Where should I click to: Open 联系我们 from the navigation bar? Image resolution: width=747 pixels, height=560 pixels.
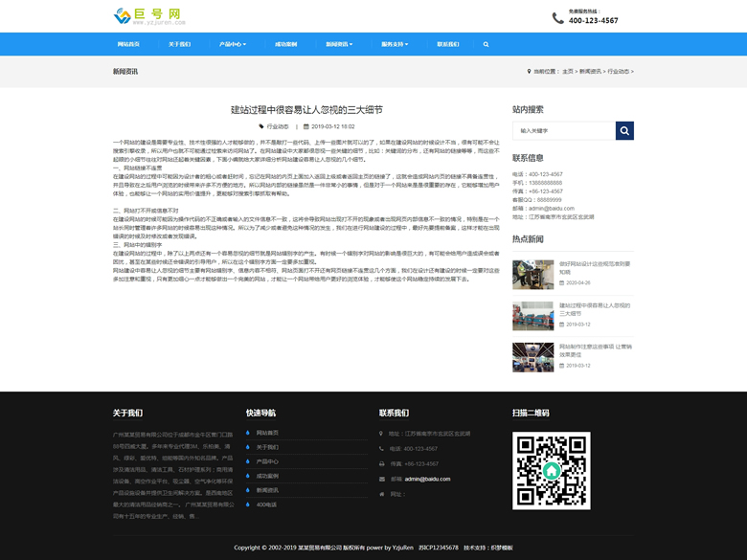click(x=447, y=44)
